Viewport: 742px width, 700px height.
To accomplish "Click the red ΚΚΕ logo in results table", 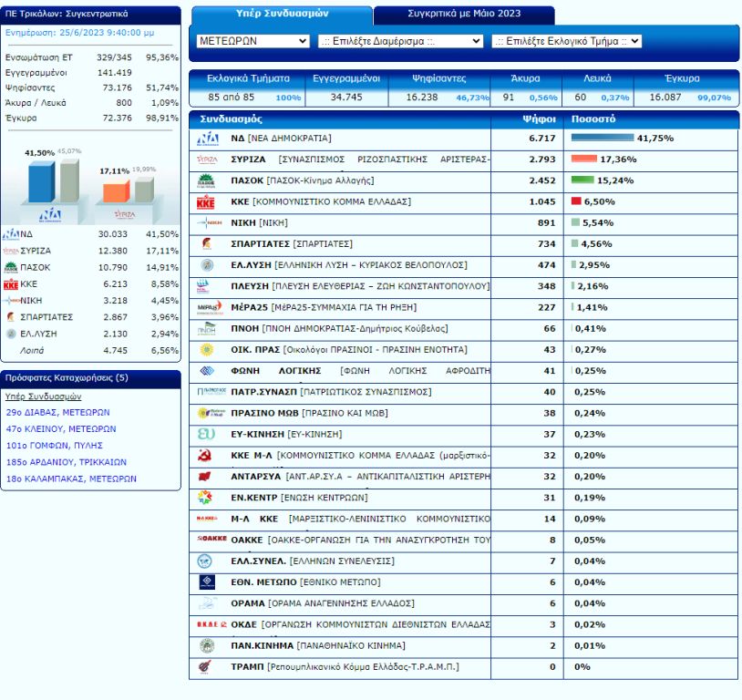I will point(206,202).
